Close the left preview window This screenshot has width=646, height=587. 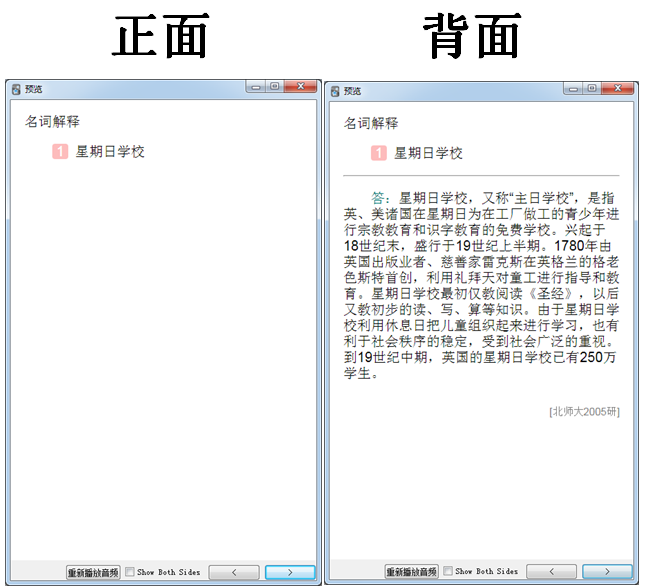[x=301, y=87]
